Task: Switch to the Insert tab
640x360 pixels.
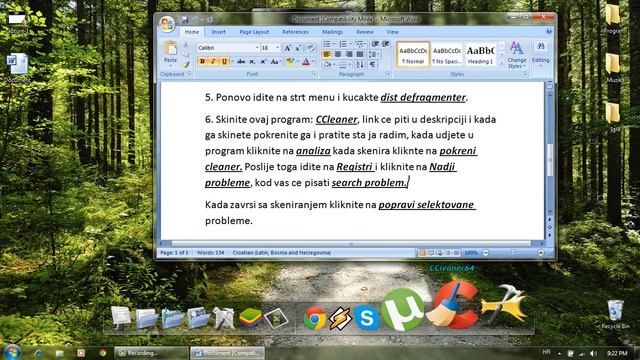Action: point(218,32)
